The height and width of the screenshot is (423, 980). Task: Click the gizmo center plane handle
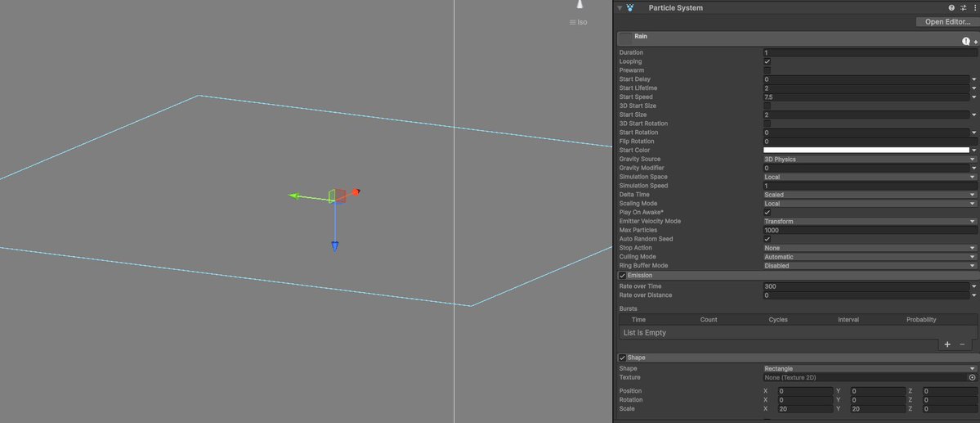pos(336,196)
